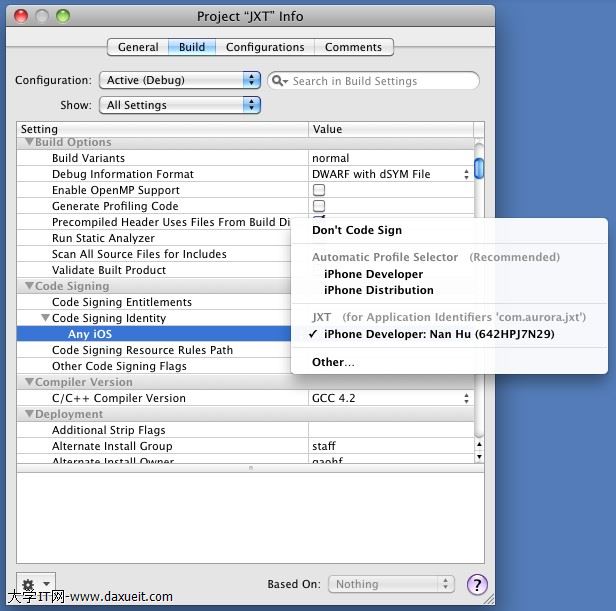Click the Search in Build Settings field

tap(380, 81)
